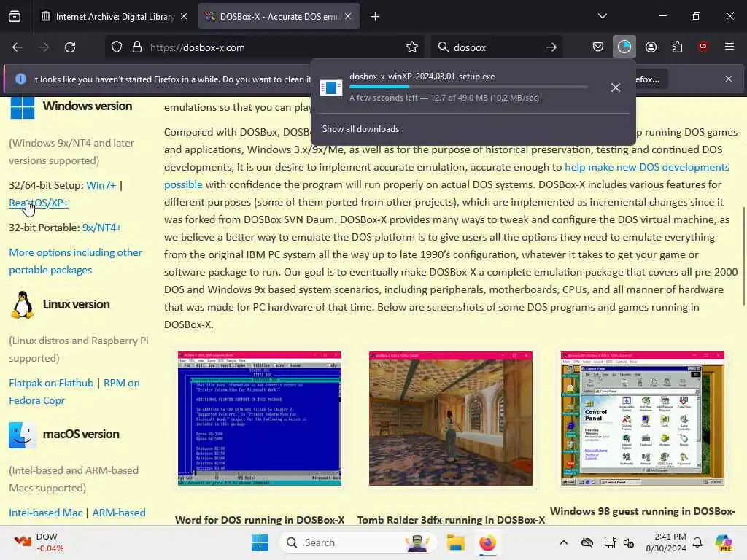Open the Copilot preview taskbar icon
This screenshot has height=560, width=747.
[x=724, y=542]
